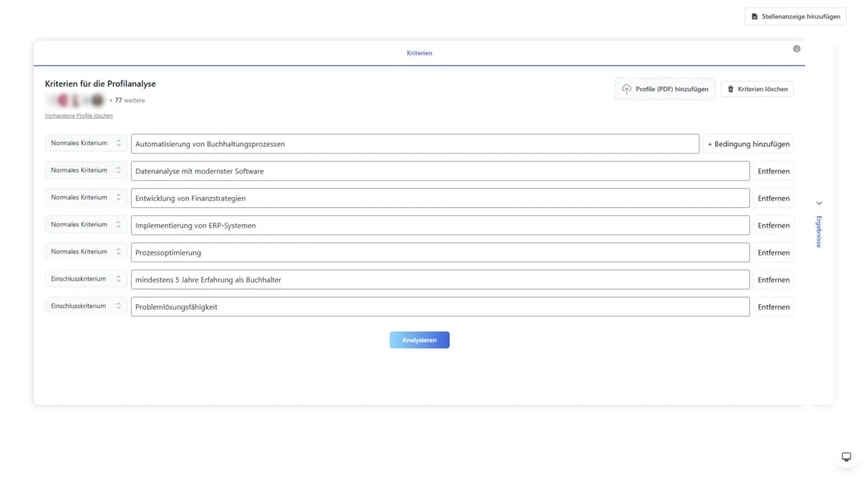This screenshot has height=479, width=868.
Task: Click Profile (PDF) hinzufügen upload button
Action: [665, 89]
